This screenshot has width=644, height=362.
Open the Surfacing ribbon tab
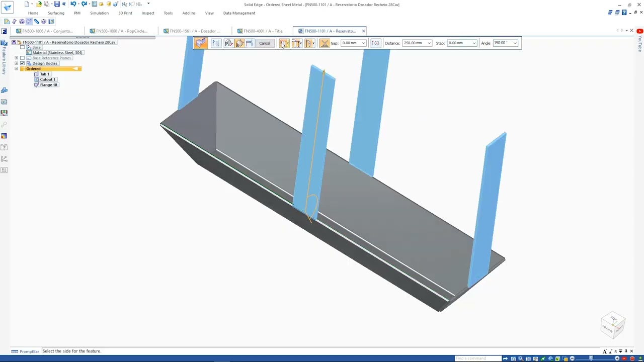point(56,13)
